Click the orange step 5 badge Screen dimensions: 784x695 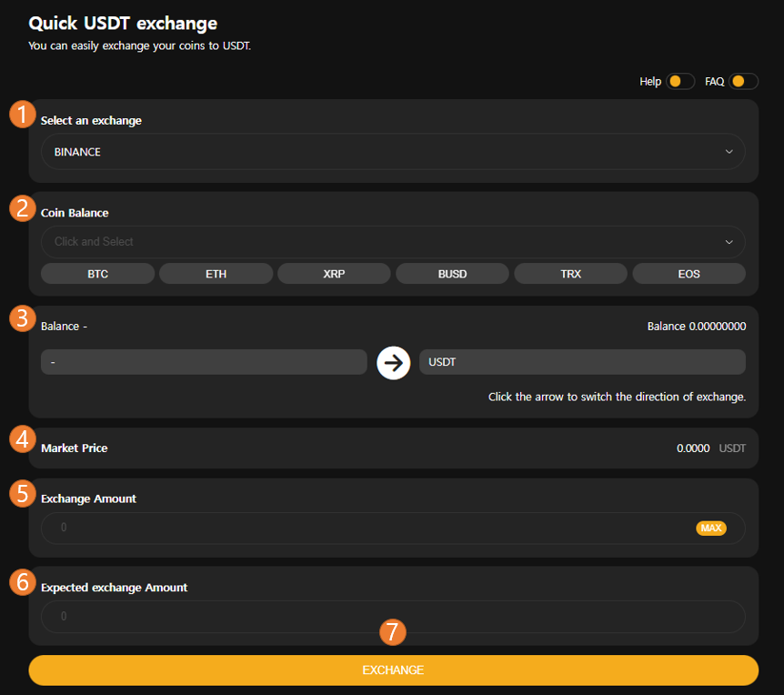(x=23, y=492)
